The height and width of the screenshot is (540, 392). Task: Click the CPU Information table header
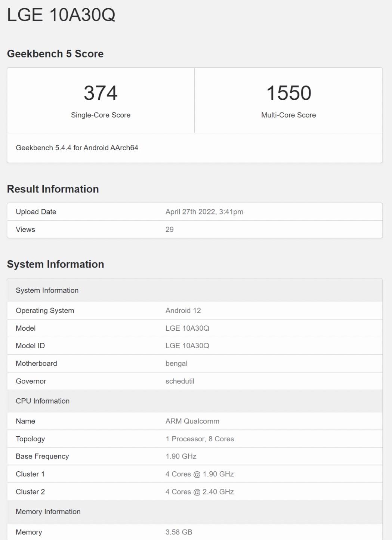point(43,401)
